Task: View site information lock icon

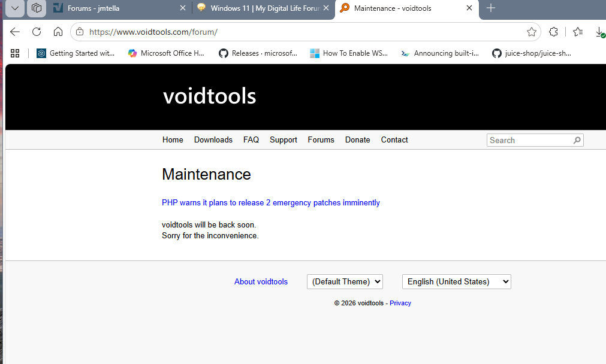Action: coord(80,32)
